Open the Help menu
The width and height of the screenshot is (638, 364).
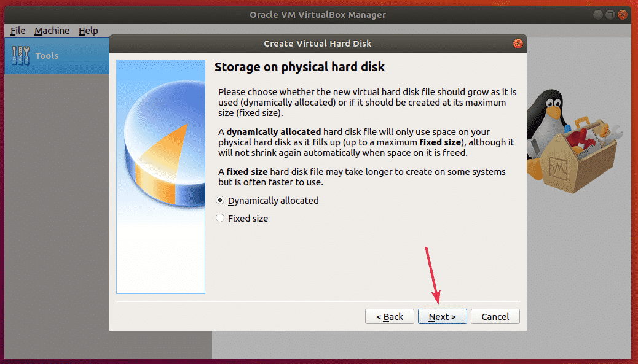(x=88, y=31)
